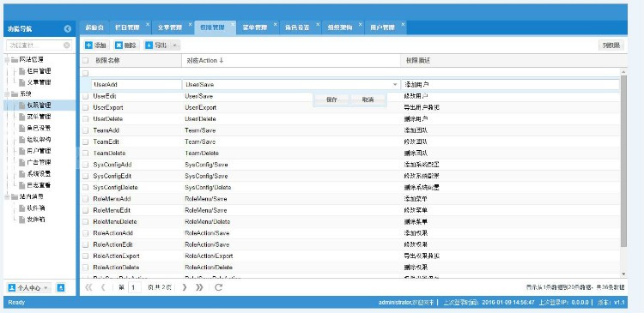
Task: Go to the first page with the double-left arrow
Action: pos(88,287)
